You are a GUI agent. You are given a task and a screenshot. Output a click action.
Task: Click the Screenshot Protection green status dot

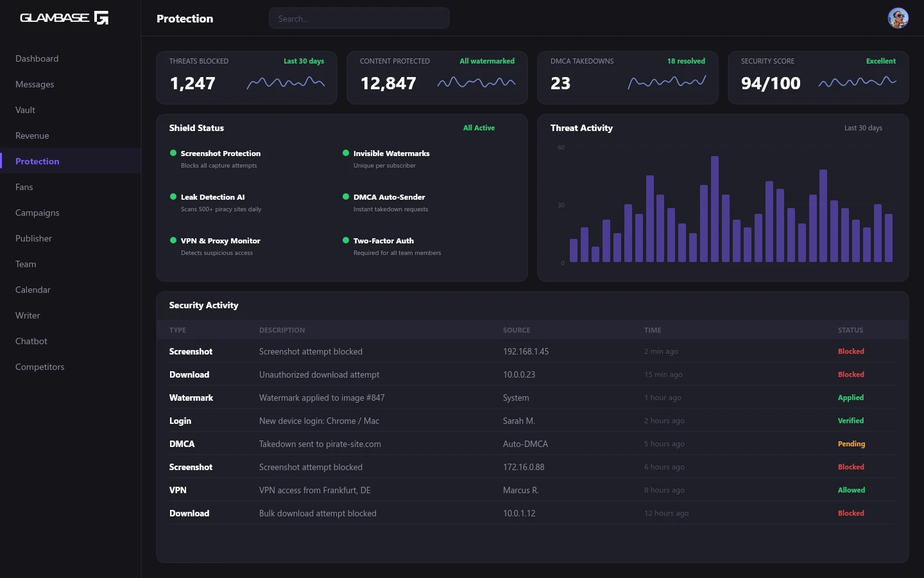pyautogui.click(x=173, y=153)
